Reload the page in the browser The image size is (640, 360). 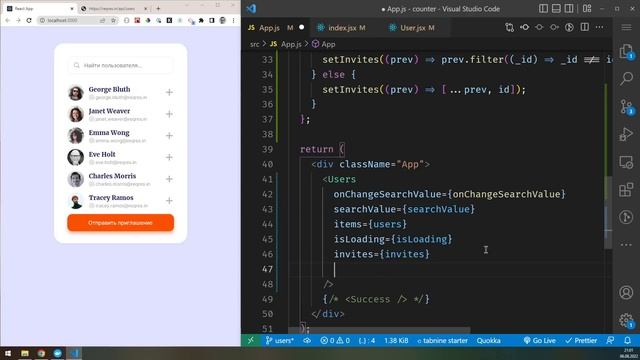coord(29,20)
